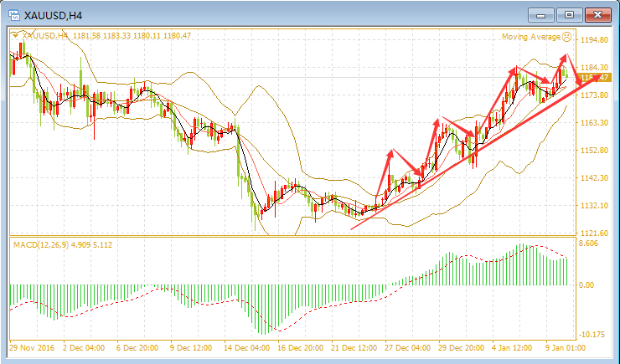Click the 2 Dec 04:00 time label
620x364 pixels.
pos(84,348)
